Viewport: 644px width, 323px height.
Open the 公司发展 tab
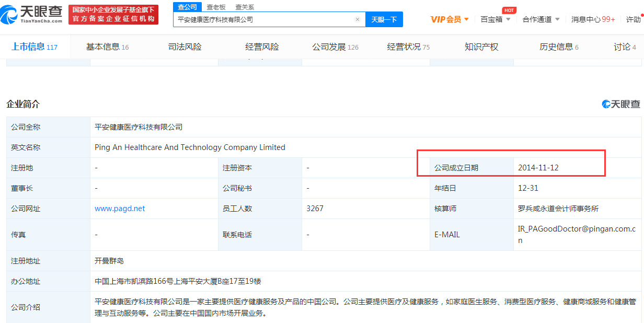336,47
